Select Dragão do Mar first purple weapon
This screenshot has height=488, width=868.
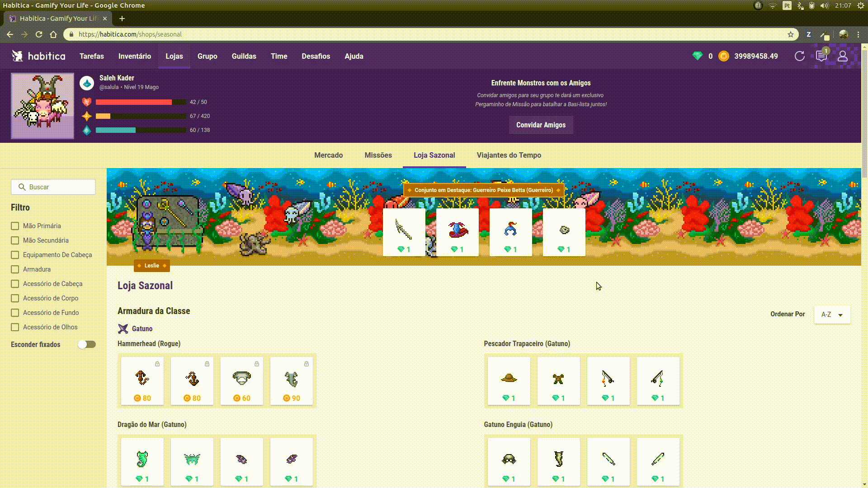242,462
